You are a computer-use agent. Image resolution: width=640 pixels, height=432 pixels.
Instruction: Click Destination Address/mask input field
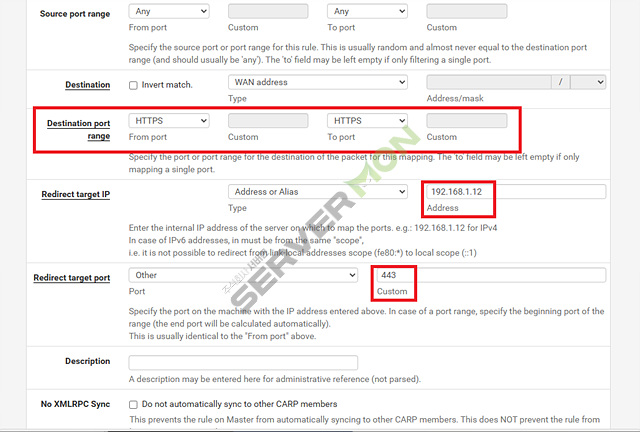(x=489, y=82)
